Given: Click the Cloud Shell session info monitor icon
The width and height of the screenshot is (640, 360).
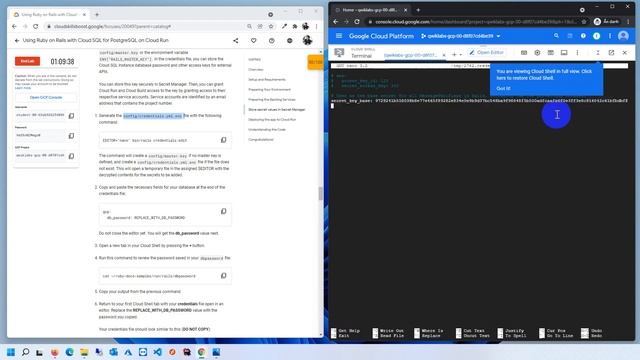Looking at the screenshot, I should point(564,53).
